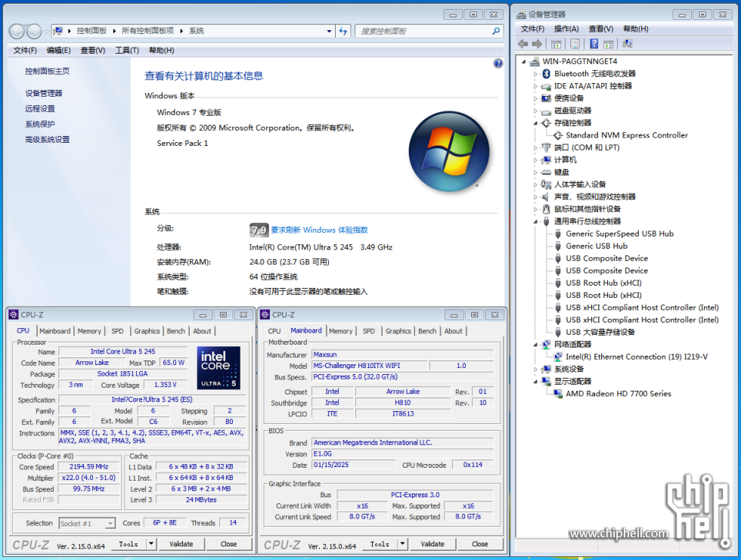The image size is (741, 560).
Task: Toggle console tree icon in Device Manager toolbar
Action: click(x=557, y=44)
